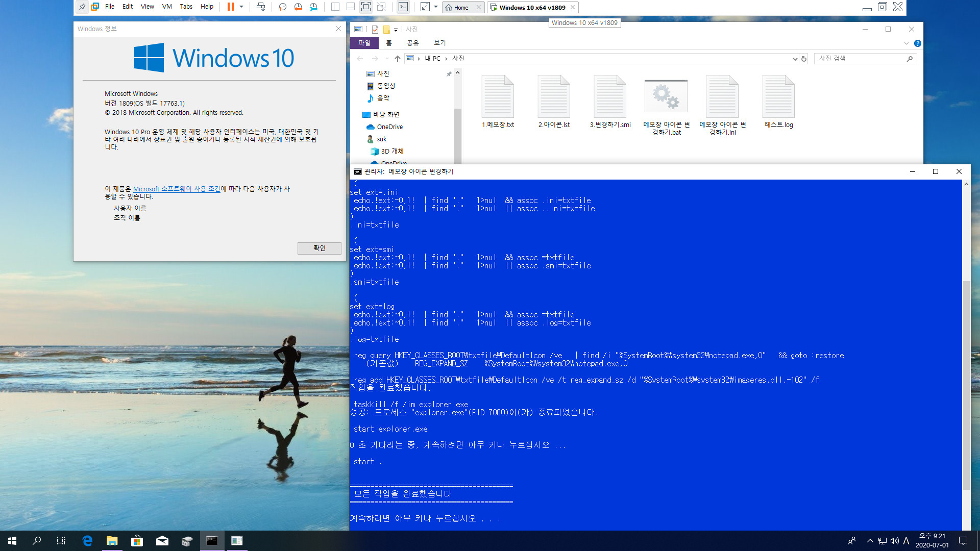This screenshot has width=980, height=551.
Task: Revert to previous snapshot icon
Action: 298,7
